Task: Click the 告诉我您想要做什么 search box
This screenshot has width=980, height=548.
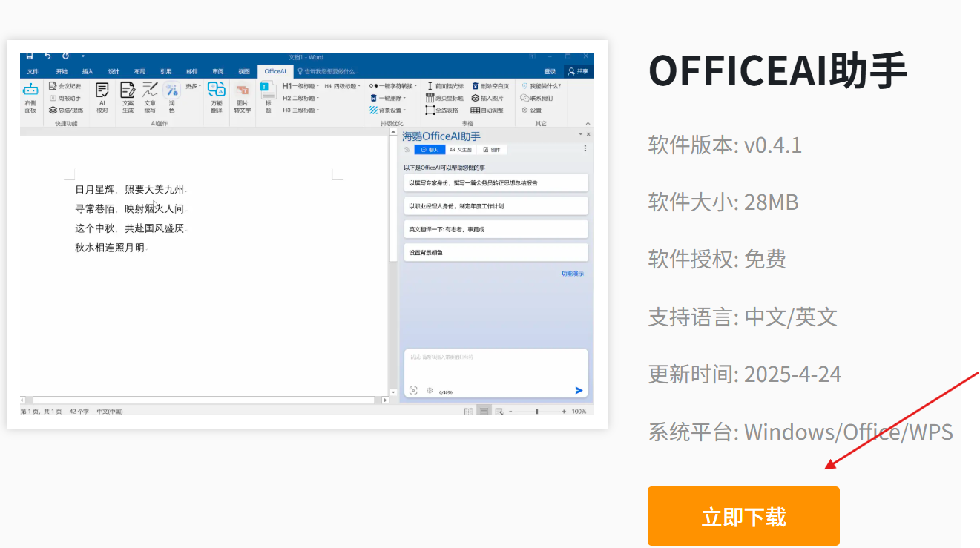Action: point(328,71)
